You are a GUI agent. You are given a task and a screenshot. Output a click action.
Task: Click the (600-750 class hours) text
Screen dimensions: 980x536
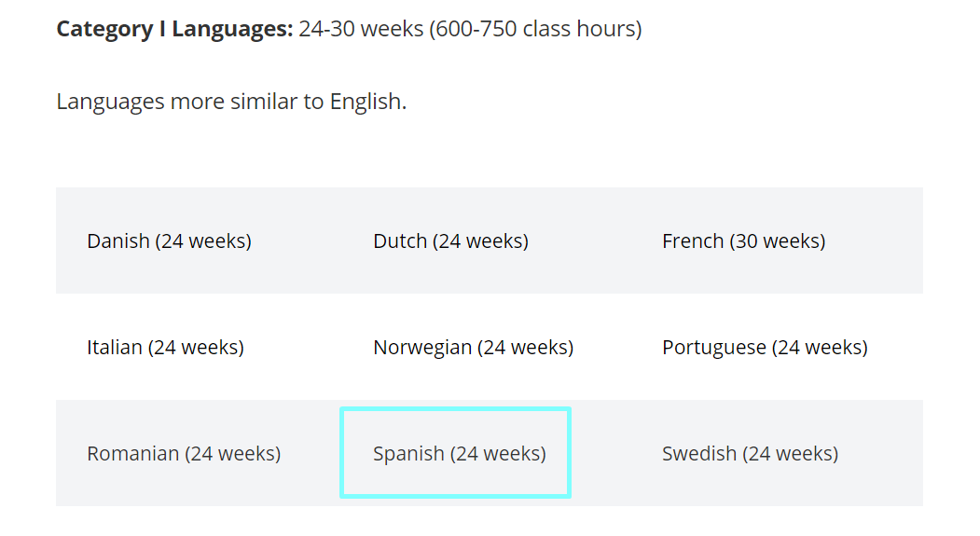coord(535,29)
